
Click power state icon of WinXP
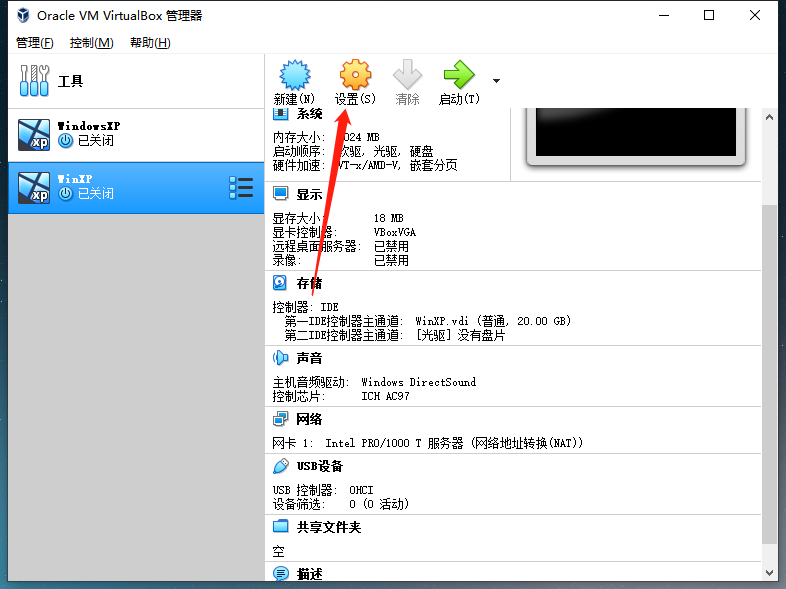tap(66, 193)
